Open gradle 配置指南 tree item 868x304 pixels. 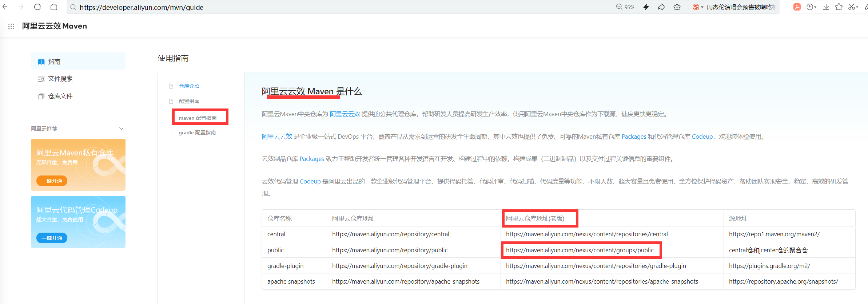point(197,133)
